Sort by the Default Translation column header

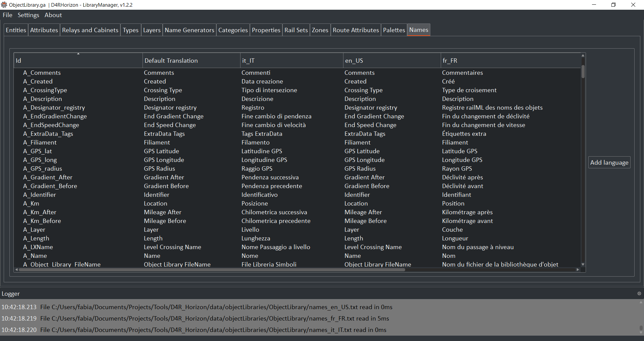(x=191, y=61)
